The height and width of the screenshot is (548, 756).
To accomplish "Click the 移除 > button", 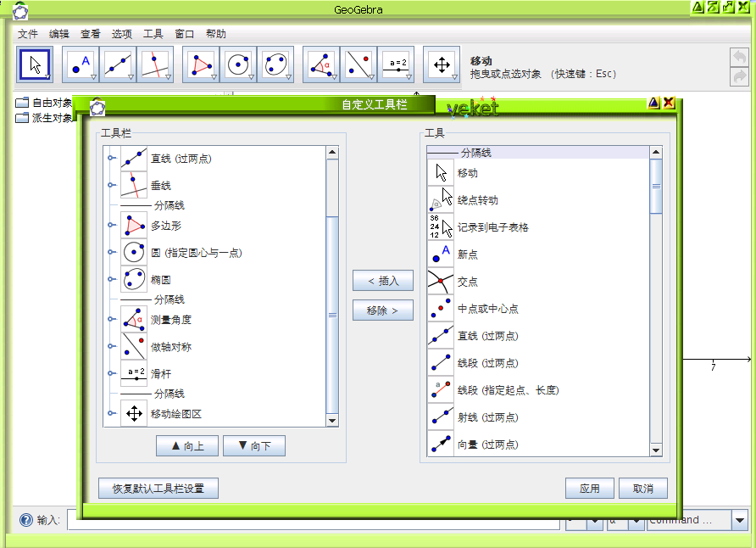I will tap(383, 310).
